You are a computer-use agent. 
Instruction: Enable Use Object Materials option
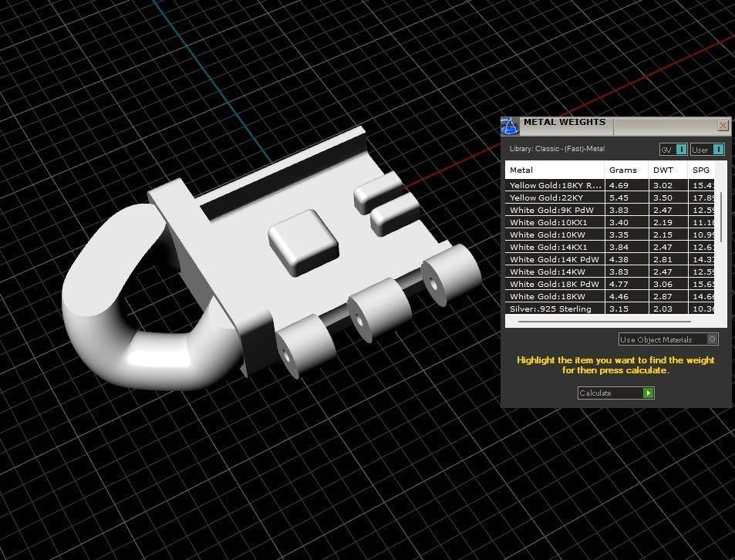pos(668,339)
